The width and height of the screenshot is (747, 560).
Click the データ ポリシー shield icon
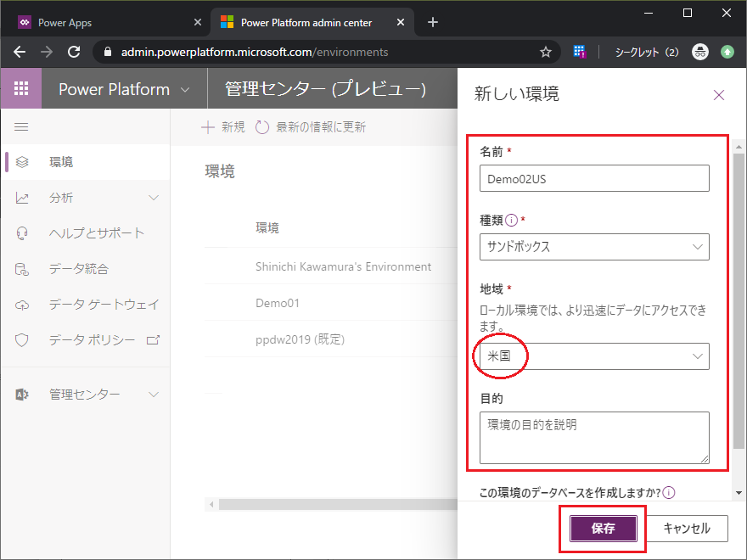tap(22, 340)
